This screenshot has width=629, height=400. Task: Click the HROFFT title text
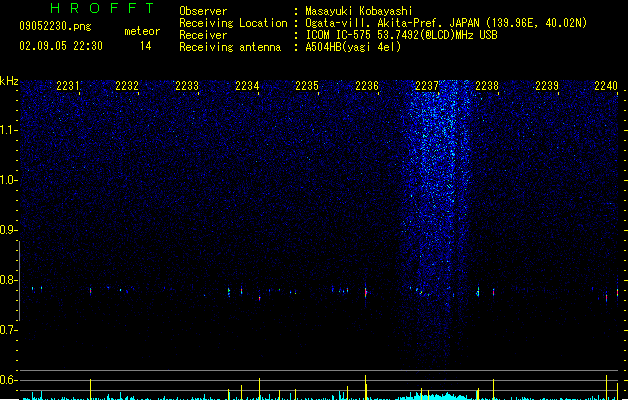coord(103,8)
